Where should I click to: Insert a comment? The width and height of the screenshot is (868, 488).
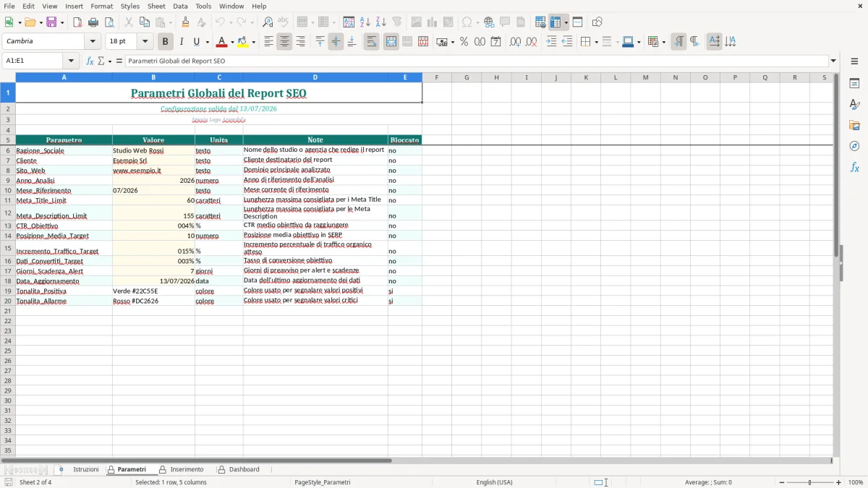click(505, 22)
